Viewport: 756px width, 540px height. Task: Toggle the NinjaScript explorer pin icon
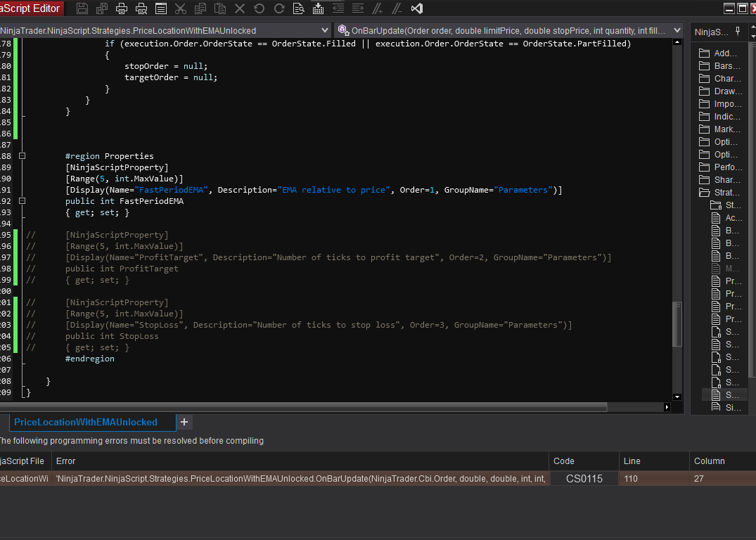pyautogui.click(x=738, y=31)
